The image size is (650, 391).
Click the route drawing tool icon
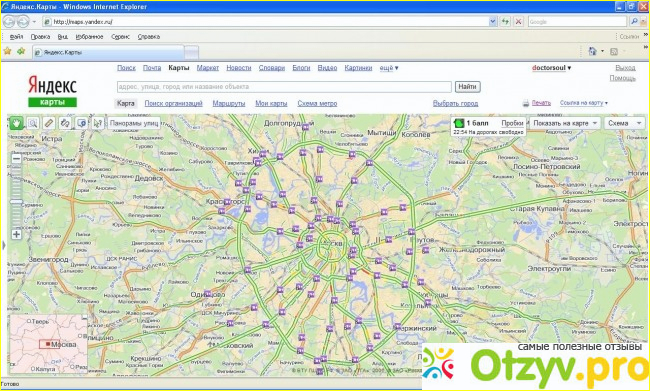pos(65,123)
